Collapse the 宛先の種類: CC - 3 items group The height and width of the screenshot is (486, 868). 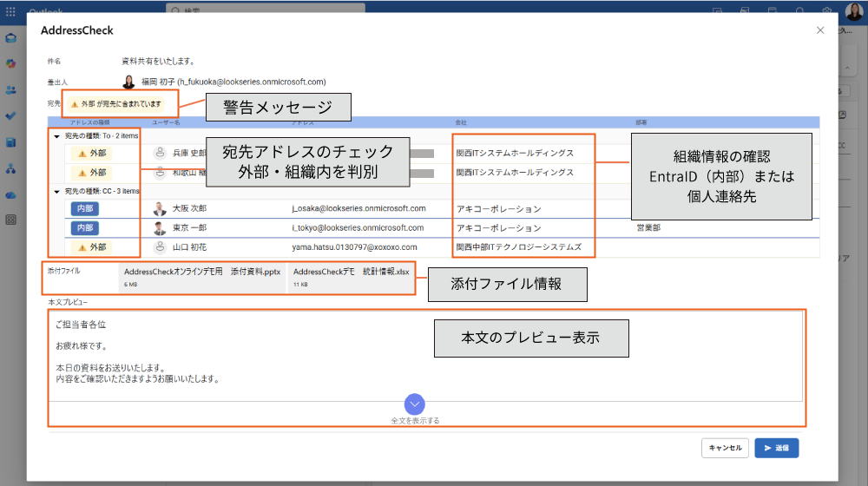coord(57,191)
